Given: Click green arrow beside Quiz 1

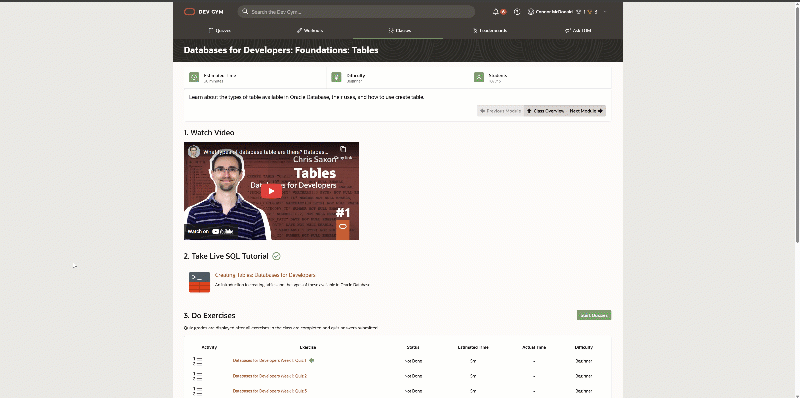Looking at the screenshot, I should [x=312, y=360].
